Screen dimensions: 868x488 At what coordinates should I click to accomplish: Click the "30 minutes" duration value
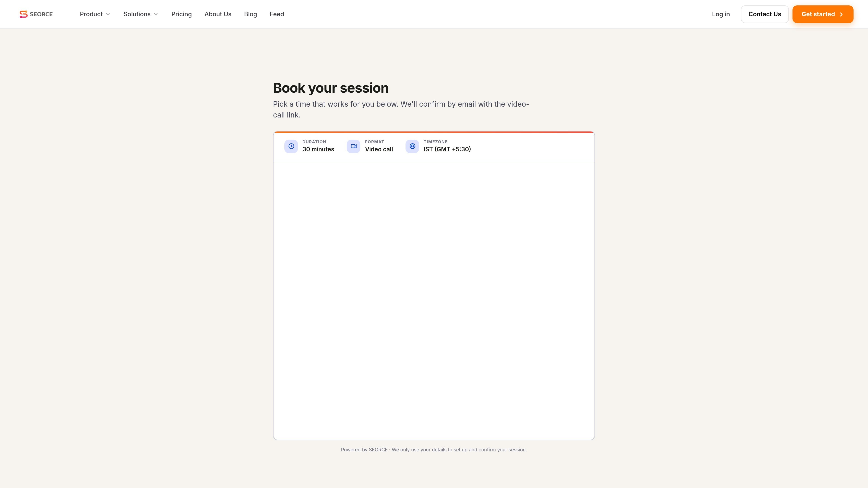click(x=318, y=149)
